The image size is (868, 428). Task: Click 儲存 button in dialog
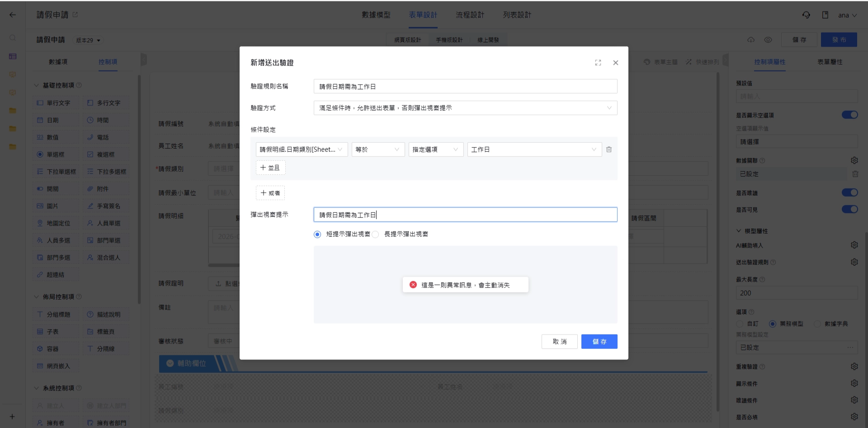599,342
